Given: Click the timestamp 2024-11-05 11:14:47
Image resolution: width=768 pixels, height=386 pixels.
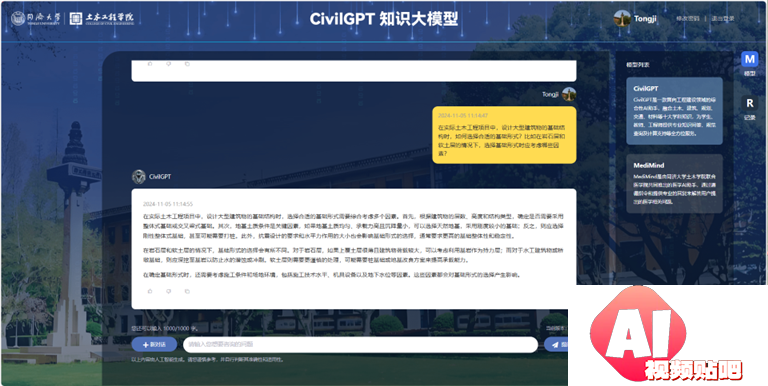Looking at the screenshot, I should [x=463, y=116].
